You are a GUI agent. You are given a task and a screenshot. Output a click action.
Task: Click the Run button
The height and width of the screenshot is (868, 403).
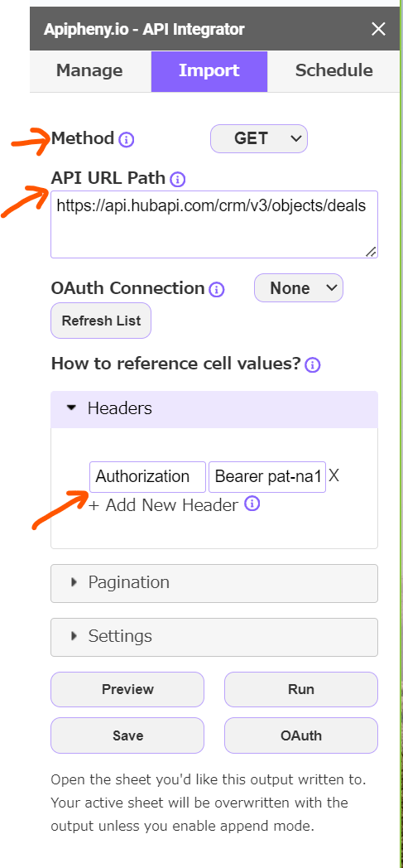click(x=301, y=689)
